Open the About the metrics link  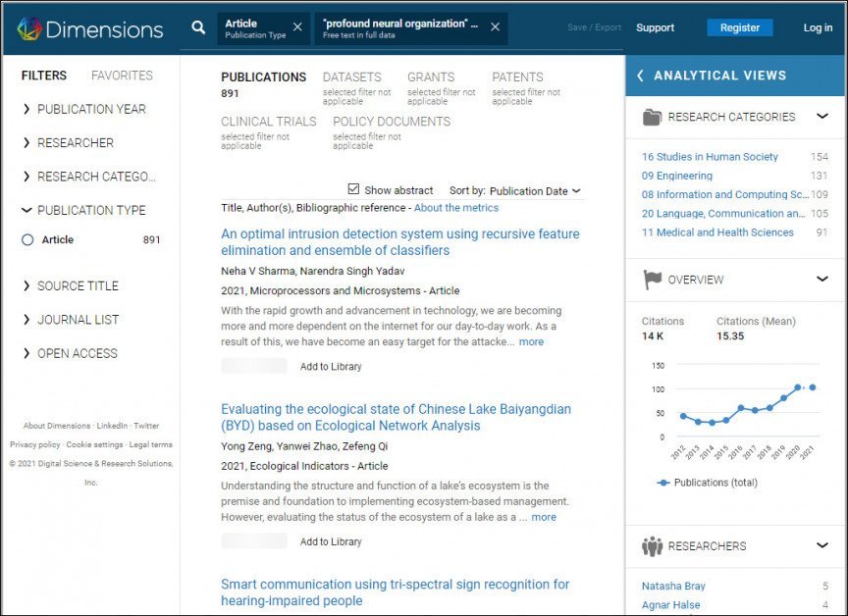pos(455,208)
